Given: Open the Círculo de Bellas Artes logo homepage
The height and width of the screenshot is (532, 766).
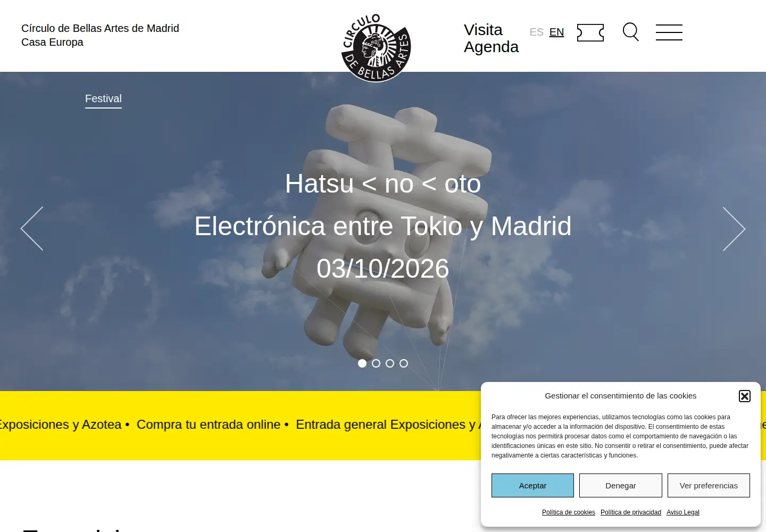Looking at the screenshot, I should (376, 48).
